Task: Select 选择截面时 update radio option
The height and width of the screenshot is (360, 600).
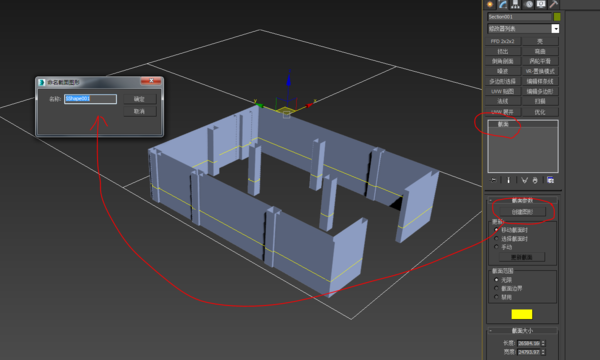Action: (x=497, y=238)
